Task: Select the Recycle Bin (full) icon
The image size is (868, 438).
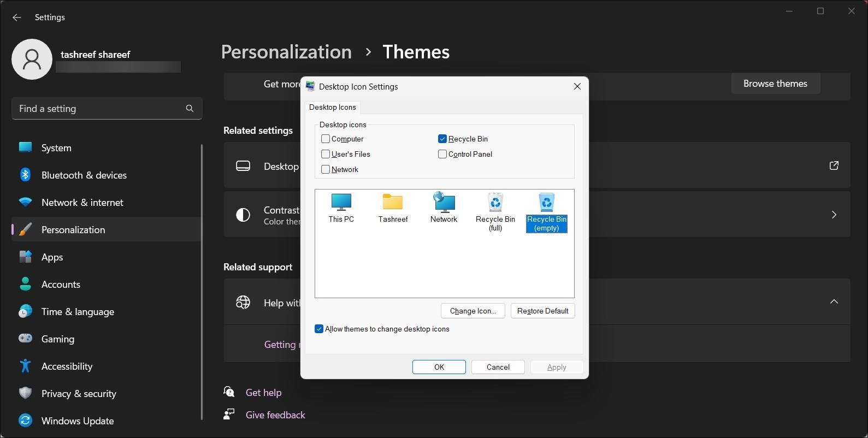Action: [x=495, y=211]
